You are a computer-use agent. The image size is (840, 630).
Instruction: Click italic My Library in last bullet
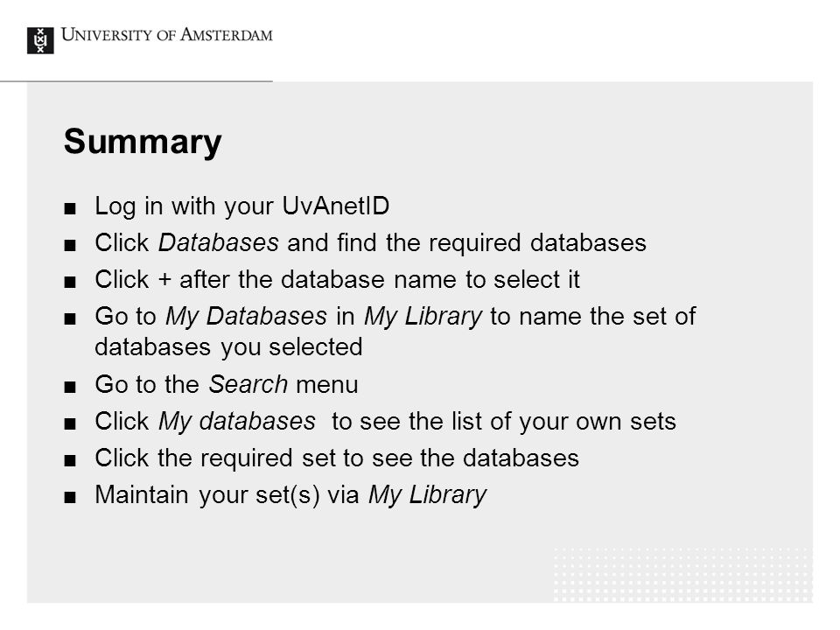pos(428,495)
